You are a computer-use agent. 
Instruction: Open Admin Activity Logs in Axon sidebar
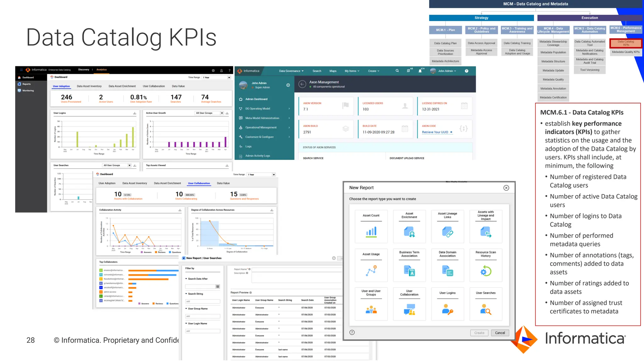(x=258, y=156)
